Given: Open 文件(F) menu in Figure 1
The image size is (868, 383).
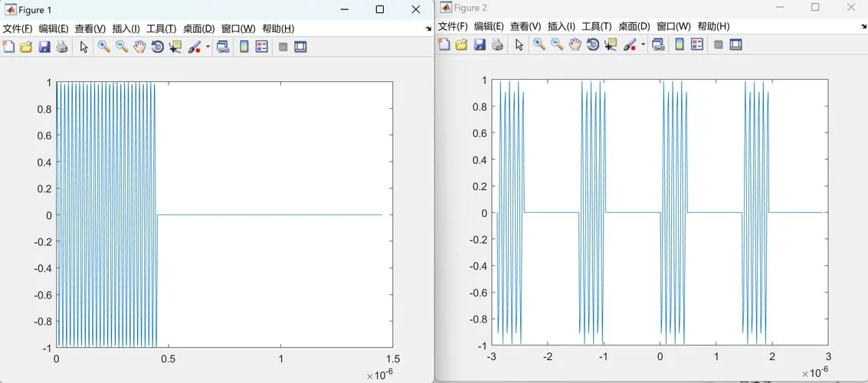Looking at the screenshot, I should pyautogui.click(x=18, y=28).
